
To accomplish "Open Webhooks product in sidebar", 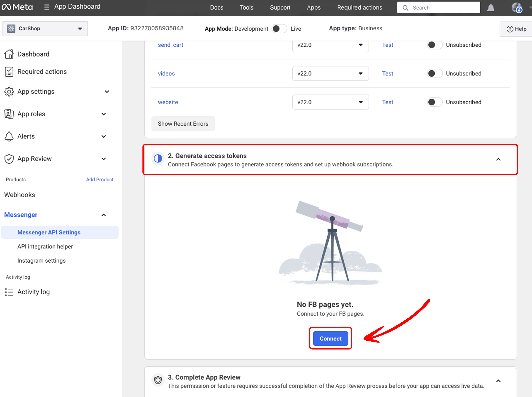I will (20, 195).
